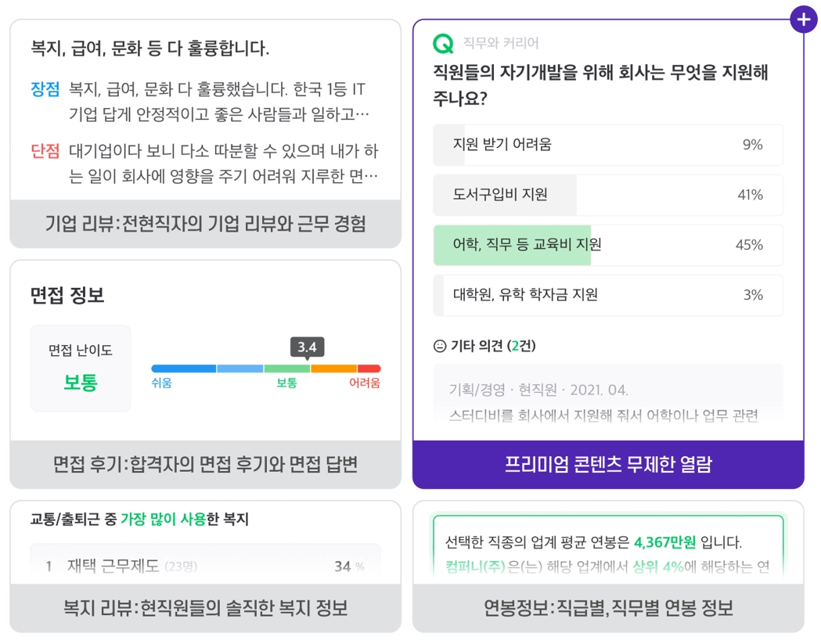Click the 재택 근무제도 ranking row
821x644 pixels.
pos(205,566)
